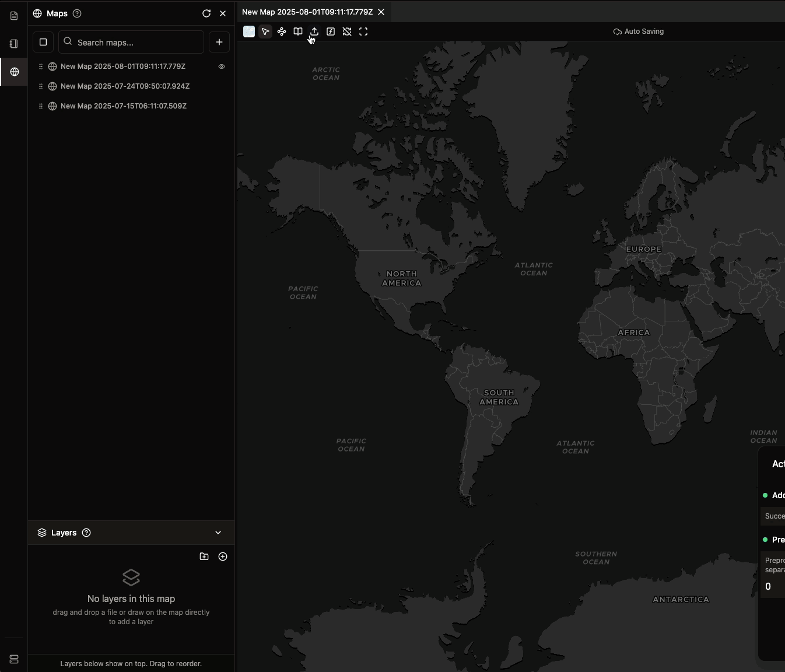
Task: Collapse the Layers panel
Action: (218, 533)
